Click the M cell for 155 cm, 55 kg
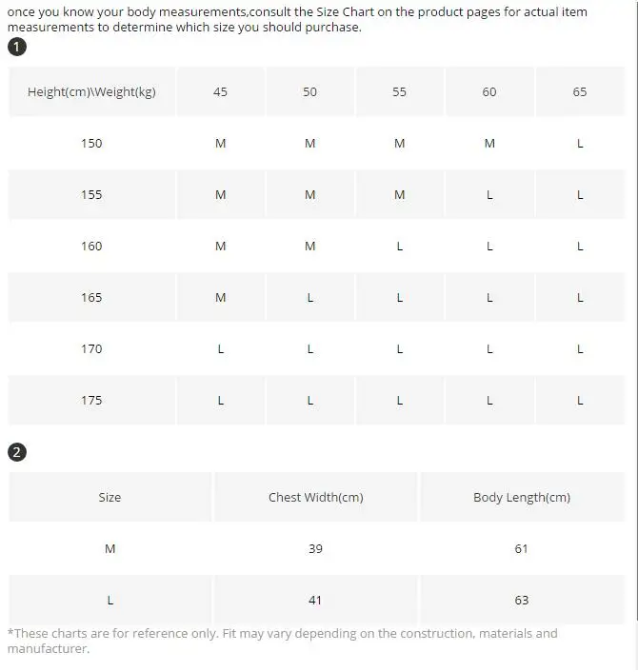 pyautogui.click(x=400, y=194)
